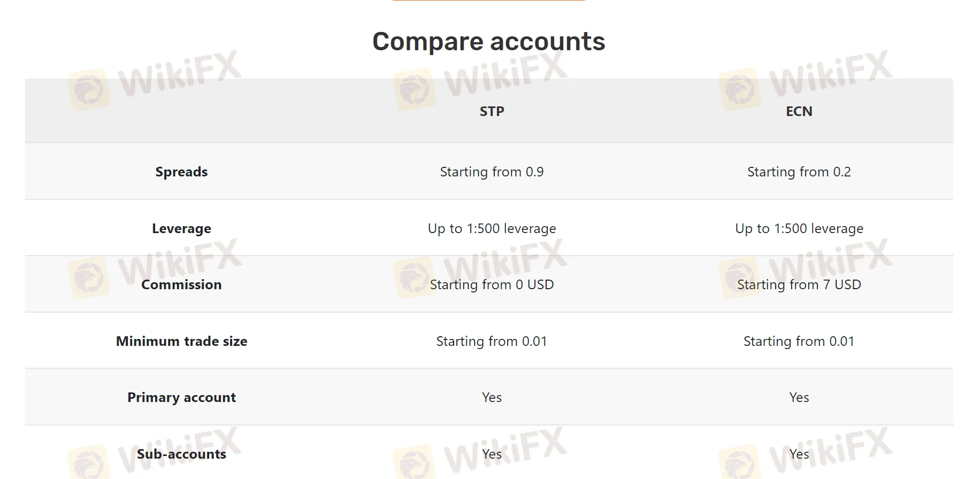Select the Sub-accounts row label
980x479 pixels.
click(181, 454)
